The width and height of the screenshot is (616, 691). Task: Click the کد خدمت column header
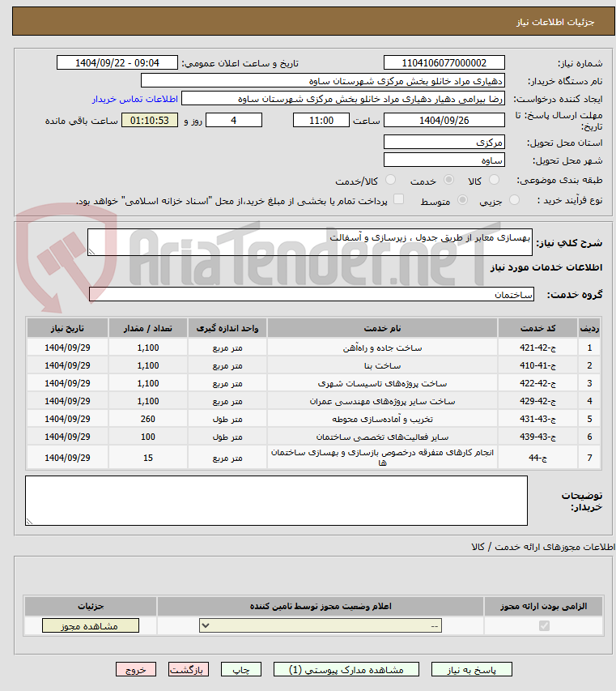click(x=537, y=328)
